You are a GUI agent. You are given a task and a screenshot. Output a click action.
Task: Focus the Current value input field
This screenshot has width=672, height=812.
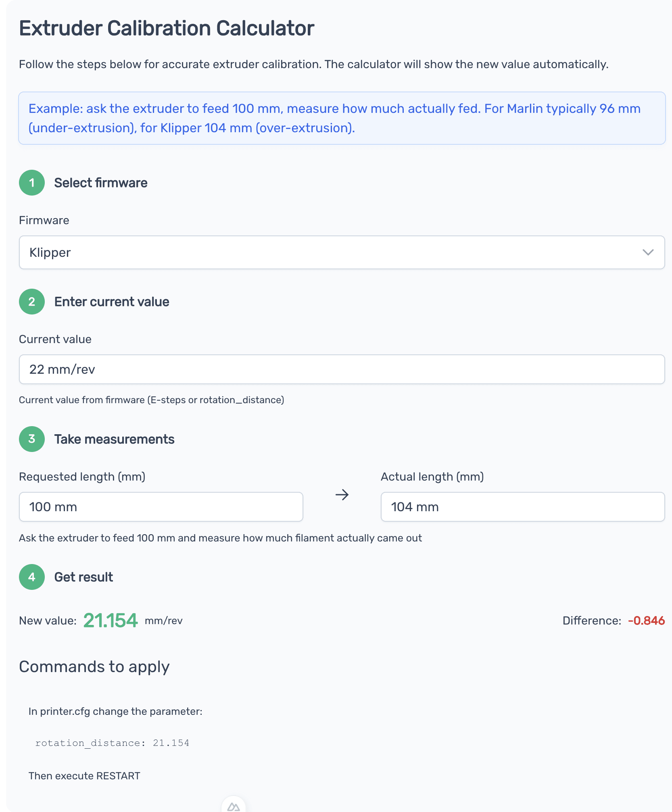pyautogui.click(x=342, y=369)
